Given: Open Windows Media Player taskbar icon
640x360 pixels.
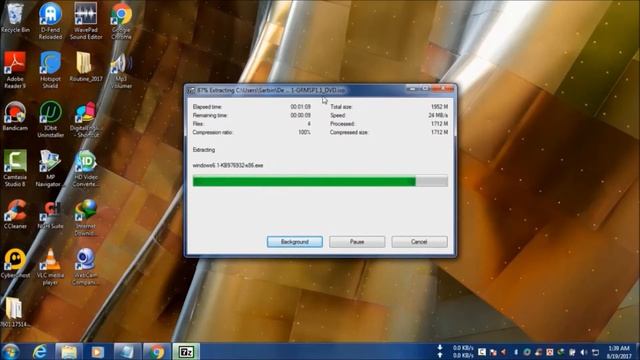Looking at the screenshot, I should pos(98,351).
